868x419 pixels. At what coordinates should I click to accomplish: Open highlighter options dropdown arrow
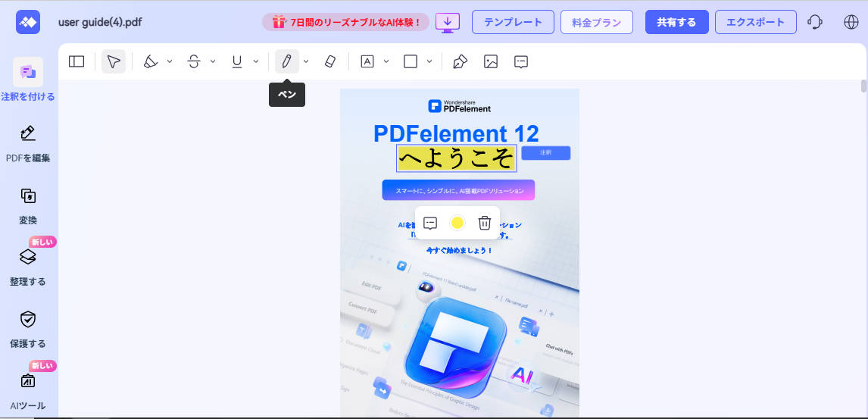coord(170,61)
